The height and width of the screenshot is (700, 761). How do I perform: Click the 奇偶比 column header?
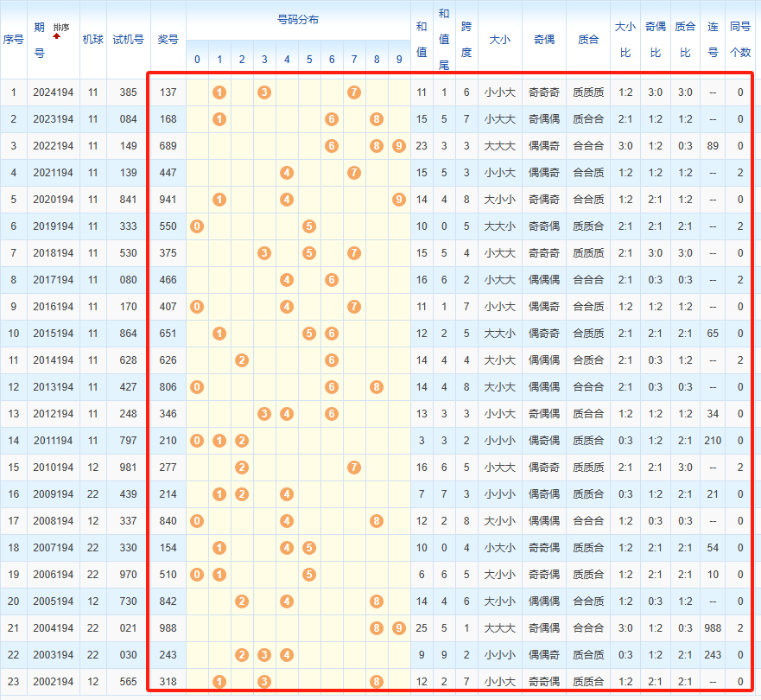655,39
